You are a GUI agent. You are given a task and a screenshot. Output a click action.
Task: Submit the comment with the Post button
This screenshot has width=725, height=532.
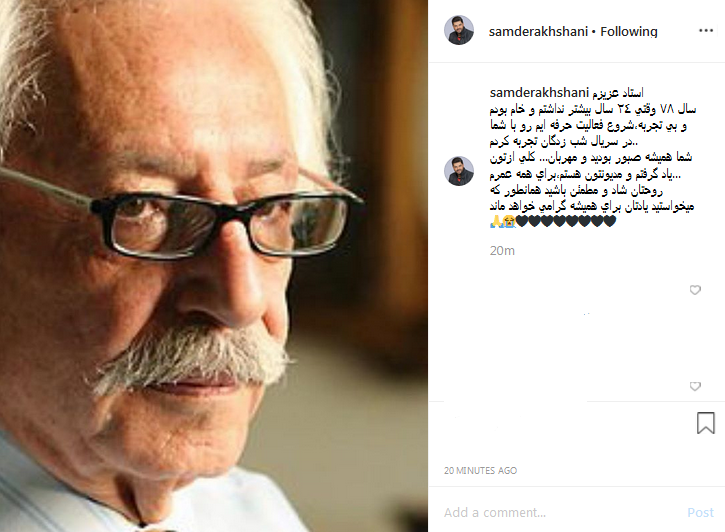[x=700, y=513]
